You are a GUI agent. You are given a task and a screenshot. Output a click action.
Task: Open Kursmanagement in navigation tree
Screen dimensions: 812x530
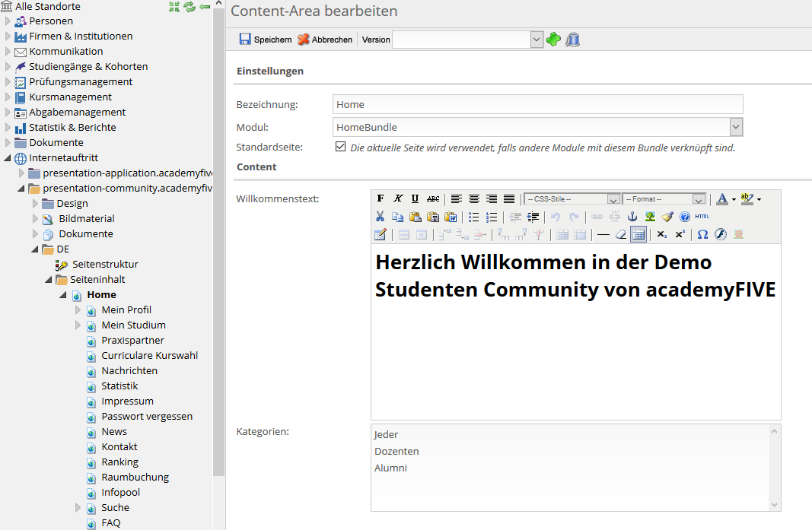tap(71, 97)
